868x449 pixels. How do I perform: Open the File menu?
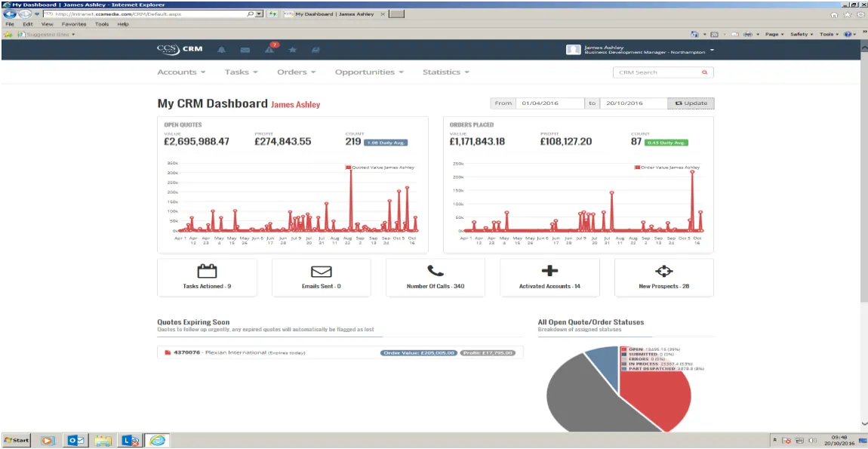(x=9, y=24)
